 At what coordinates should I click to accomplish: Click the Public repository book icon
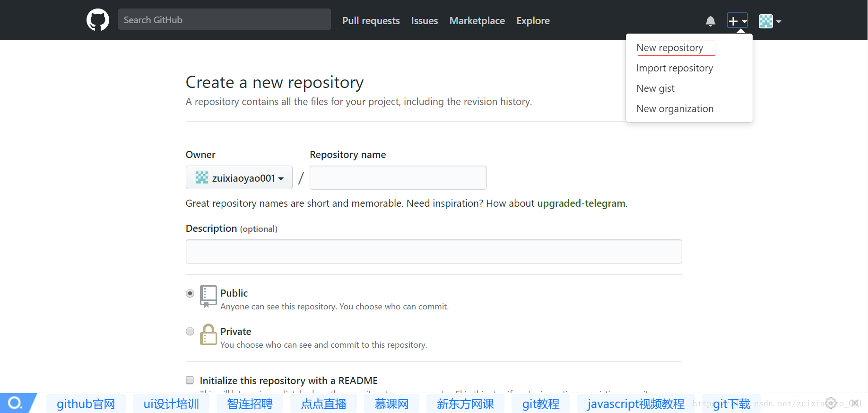coord(208,296)
